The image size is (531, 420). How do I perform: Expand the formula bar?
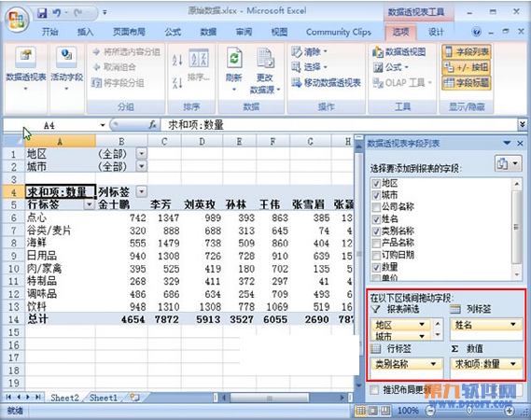click(523, 124)
